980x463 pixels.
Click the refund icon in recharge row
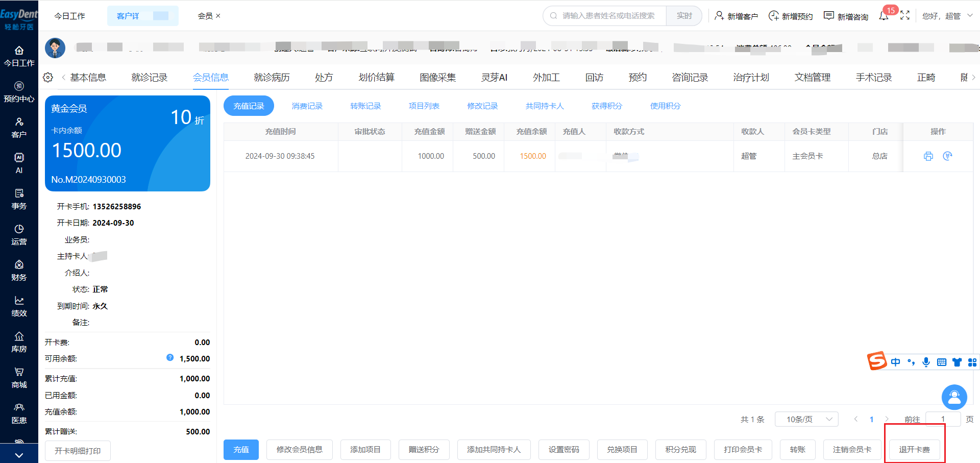pyautogui.click(x=948, y=156)
